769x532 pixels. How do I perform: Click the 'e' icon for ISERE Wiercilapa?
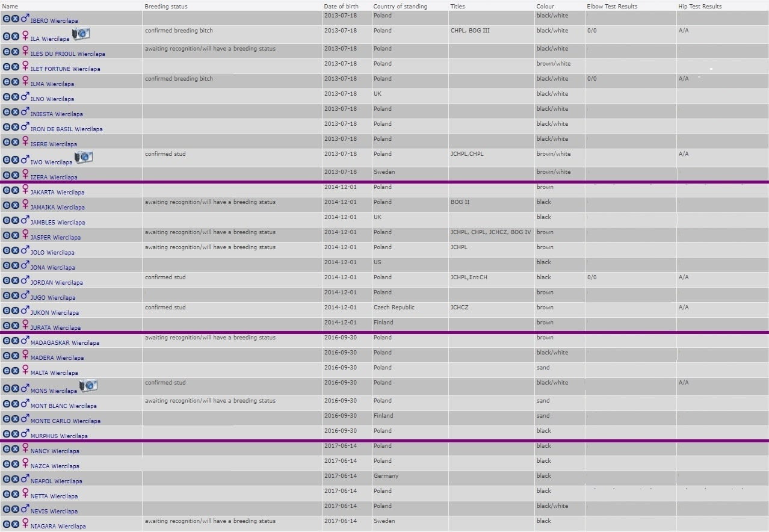tap(7, 141)
